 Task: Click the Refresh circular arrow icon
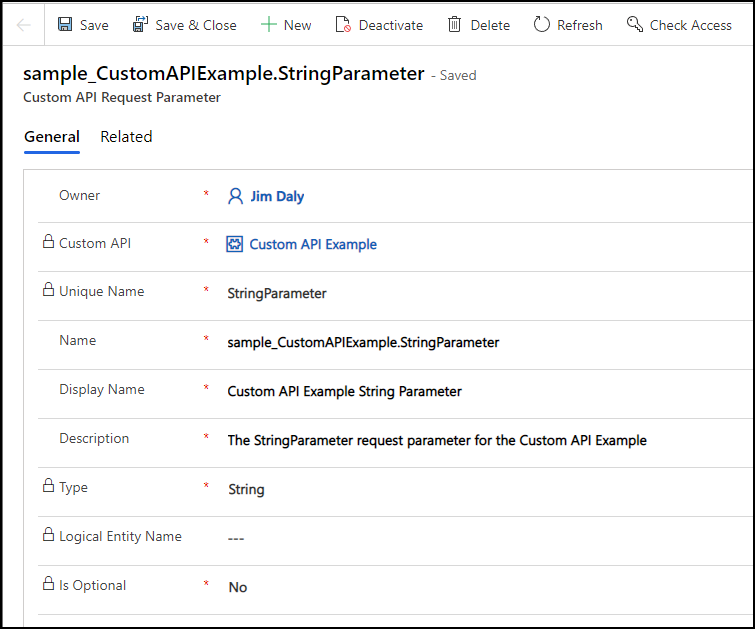(x=542, y=25)
